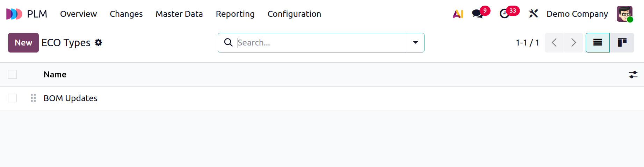Open the Configuration menu
The height and width of the screenshot is (167, 644).
click(x=294, y=14)
